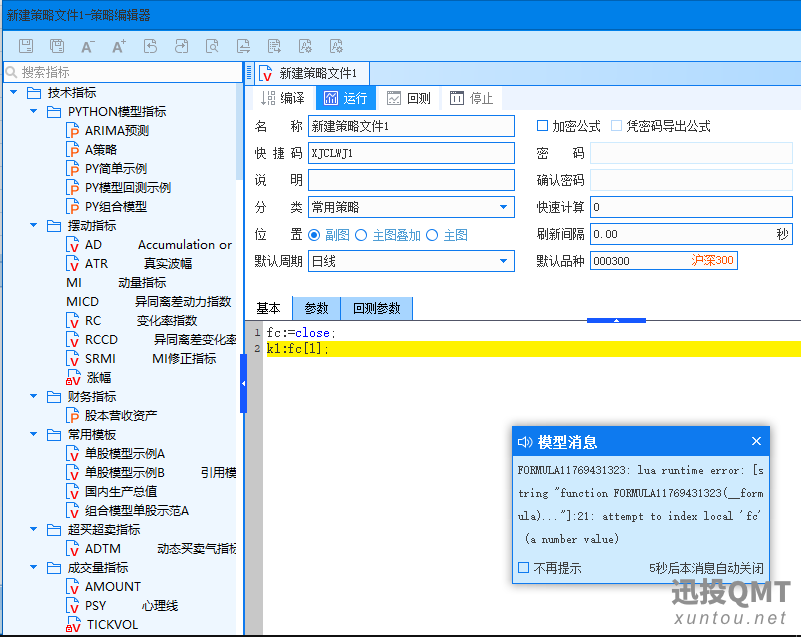Viewport: 801px width, 637px height.
Task: Click the find/search document toolbar icon
Action: [212, 46]
